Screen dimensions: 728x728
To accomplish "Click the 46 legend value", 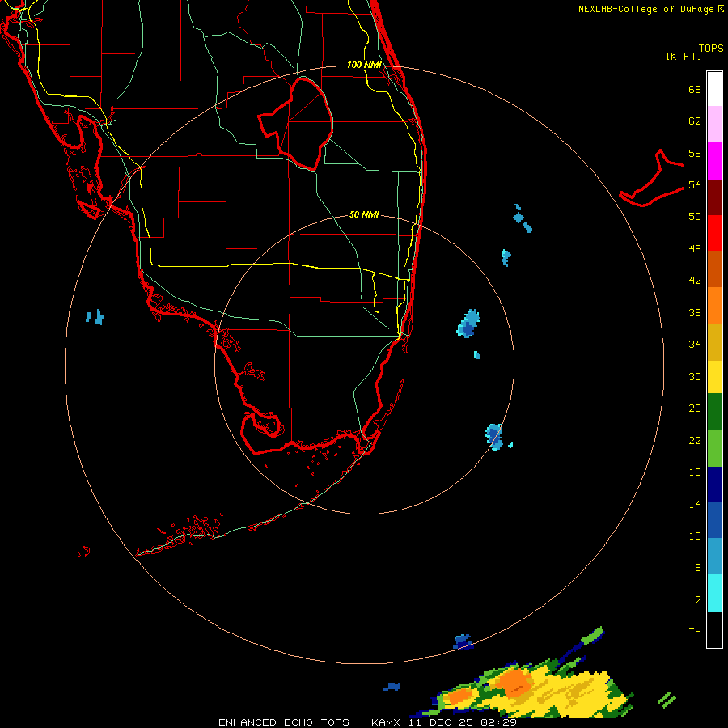I will 695,248.
